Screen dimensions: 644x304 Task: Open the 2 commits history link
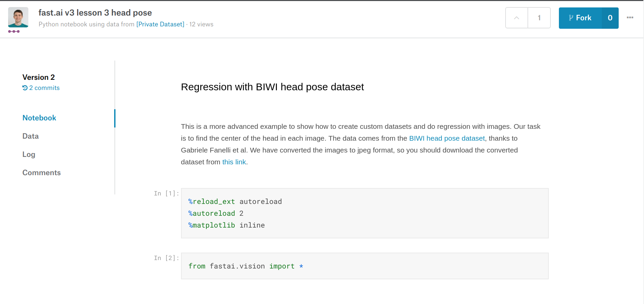pos(44,88)
